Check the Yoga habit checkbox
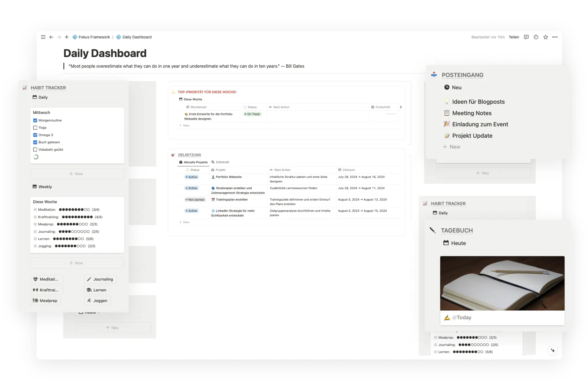 pyautogui.click(x=35, y=128)
